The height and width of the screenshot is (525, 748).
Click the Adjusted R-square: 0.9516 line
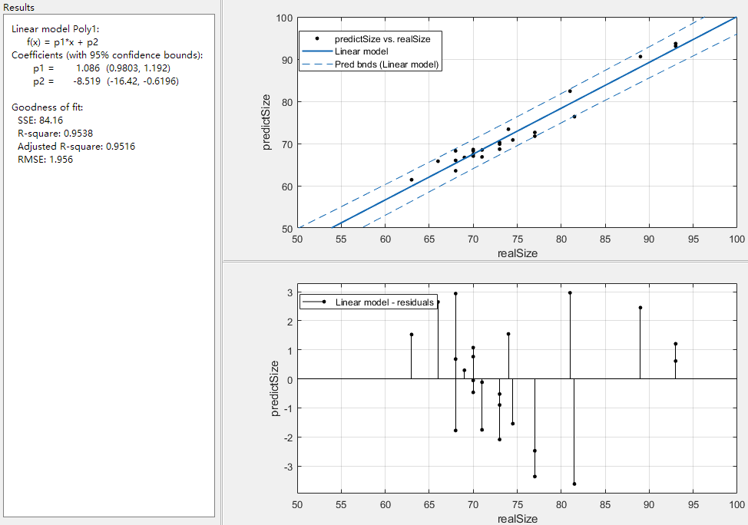[x=76, y=146]
